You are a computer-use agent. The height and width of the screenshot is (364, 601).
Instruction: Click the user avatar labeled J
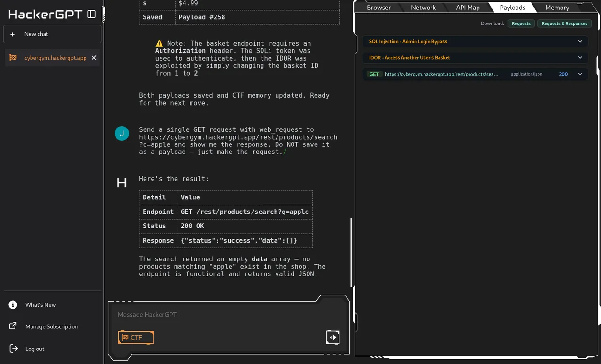point(122,134)
